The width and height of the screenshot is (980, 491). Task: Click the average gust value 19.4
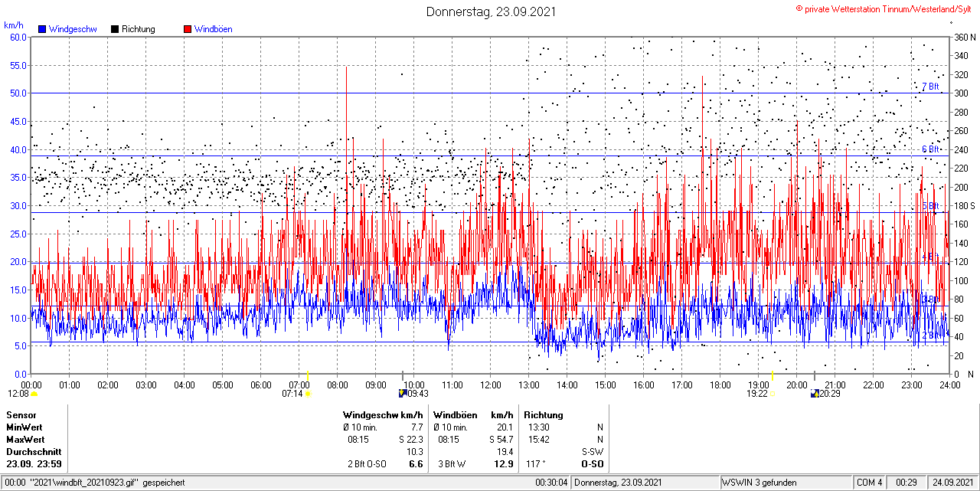505,452
